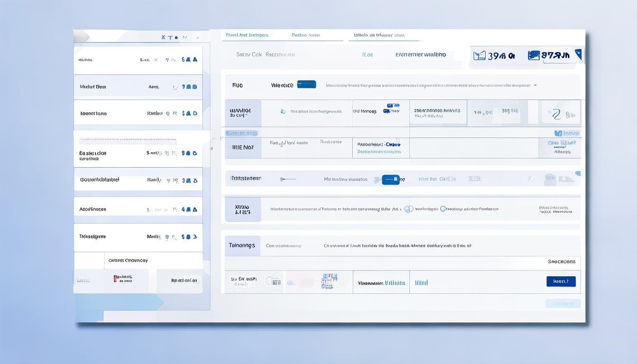Select the first radio button in the numbered row
This screenshot has height=364, width=637.
click(x=409, y=209)
